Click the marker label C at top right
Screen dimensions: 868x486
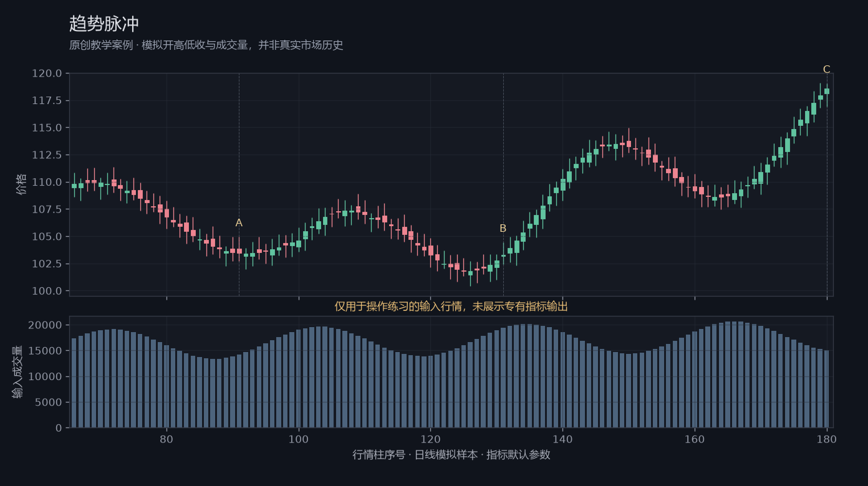point(827,70)
